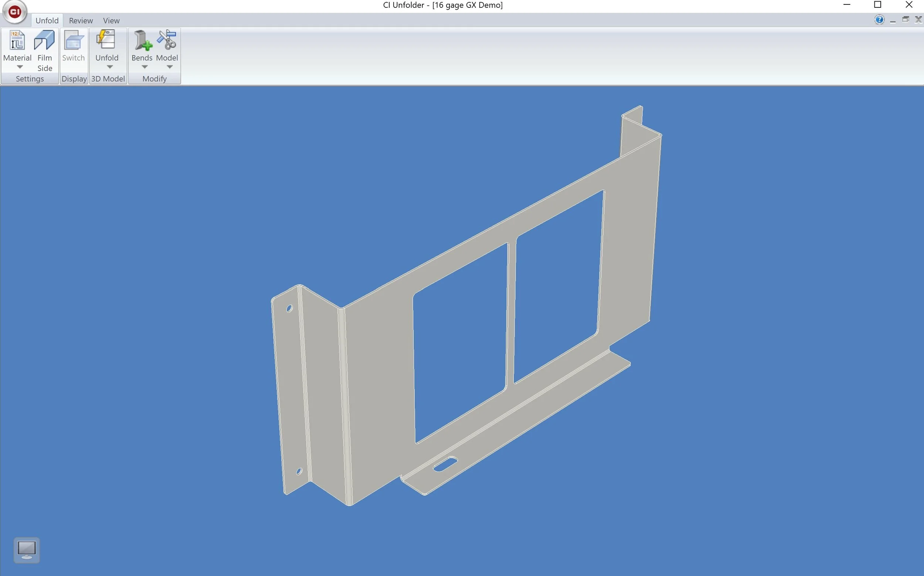Select the Unfold ribbon tab

47,21
